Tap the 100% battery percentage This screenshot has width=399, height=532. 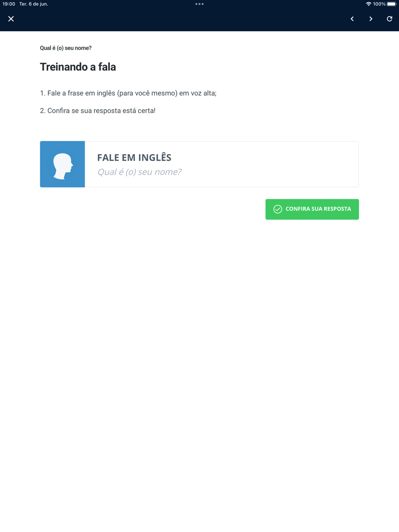click(379, 4)
